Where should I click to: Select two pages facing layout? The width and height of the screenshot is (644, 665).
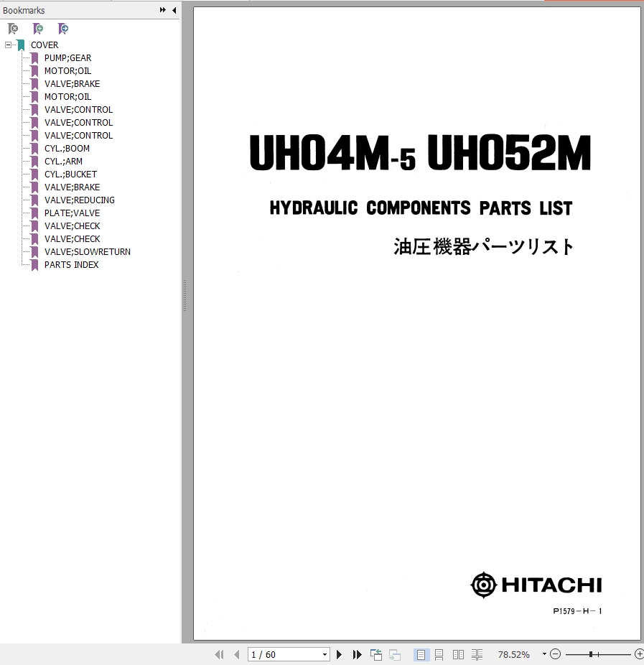458,655
